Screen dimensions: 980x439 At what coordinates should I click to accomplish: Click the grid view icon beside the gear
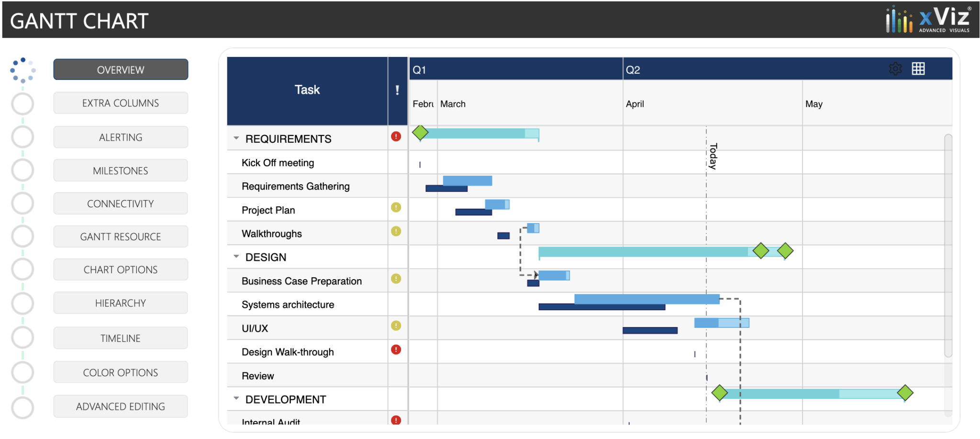tap(918, 68)
